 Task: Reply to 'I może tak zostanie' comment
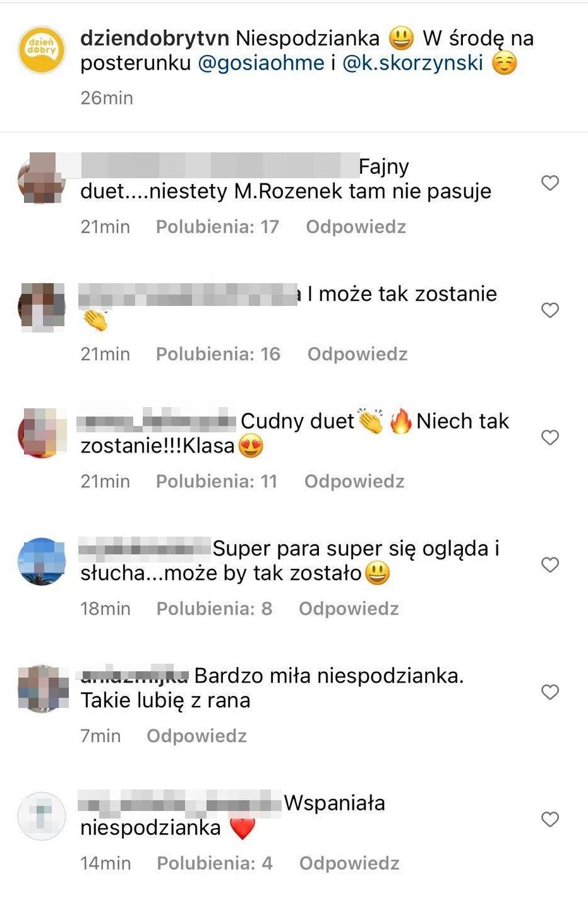coord(357,354)
